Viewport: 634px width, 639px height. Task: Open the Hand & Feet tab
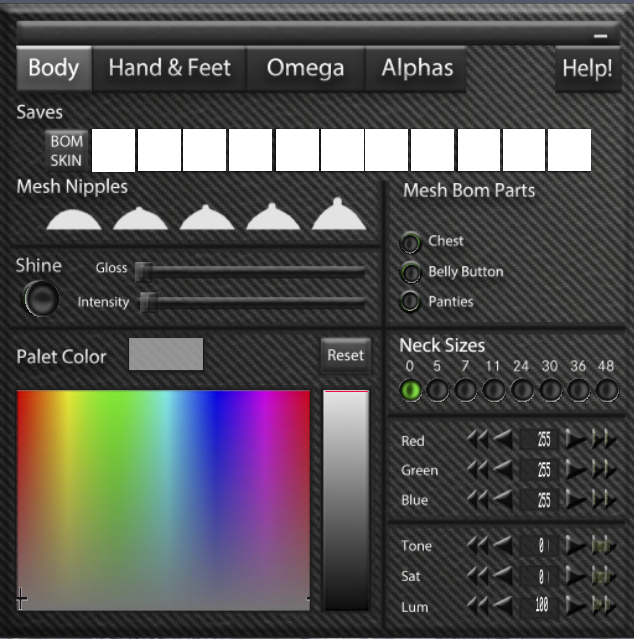(x=170, y=68)
